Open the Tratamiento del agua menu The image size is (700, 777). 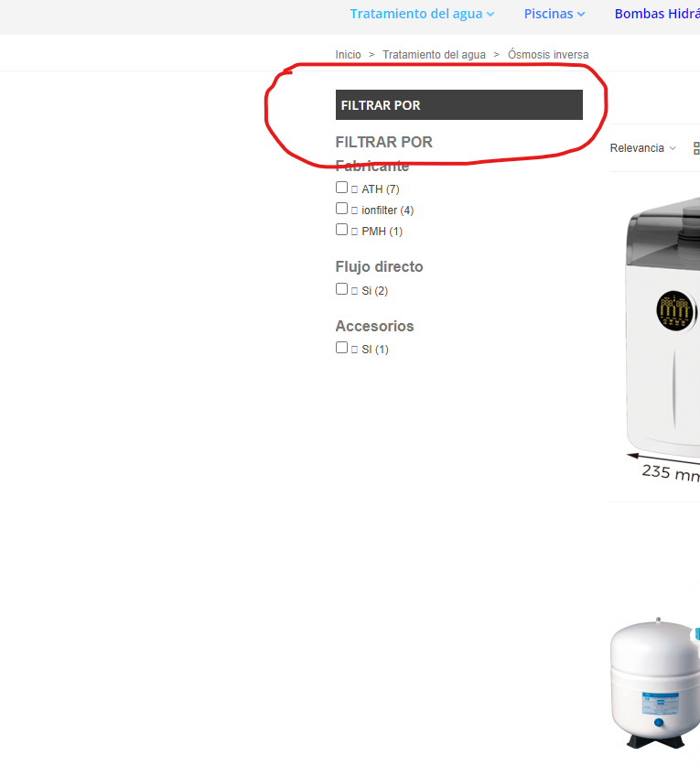point(416,14)
